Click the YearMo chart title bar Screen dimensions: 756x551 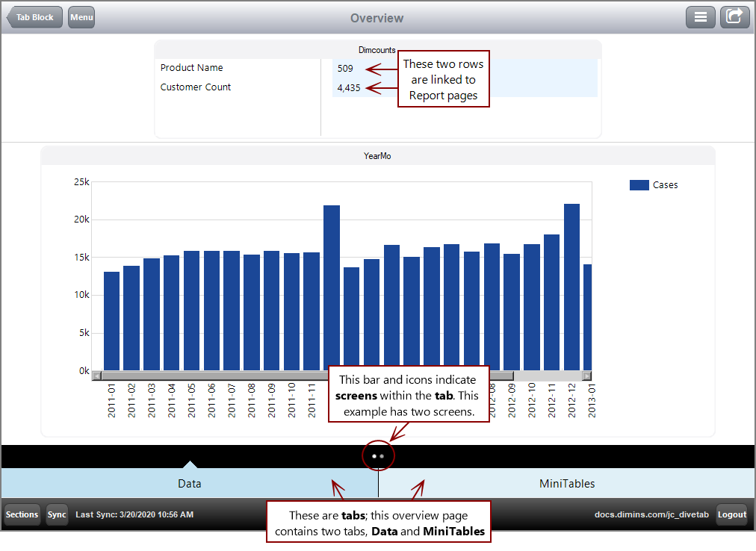377,155
